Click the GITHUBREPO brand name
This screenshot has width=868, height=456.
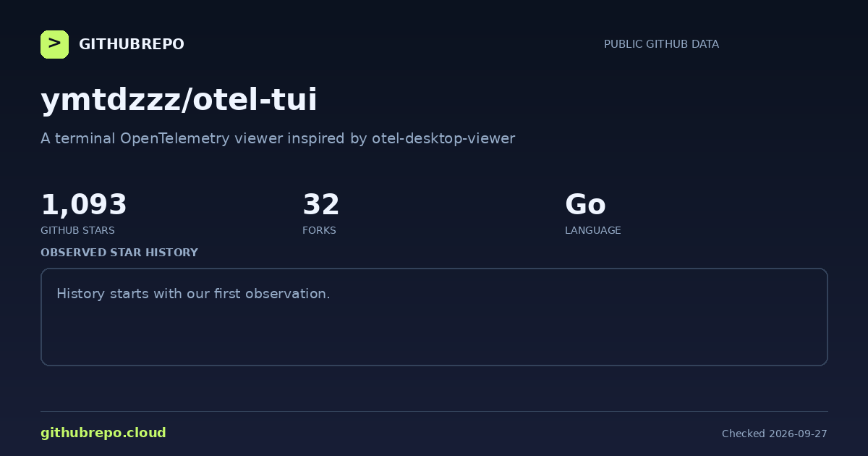132,44
